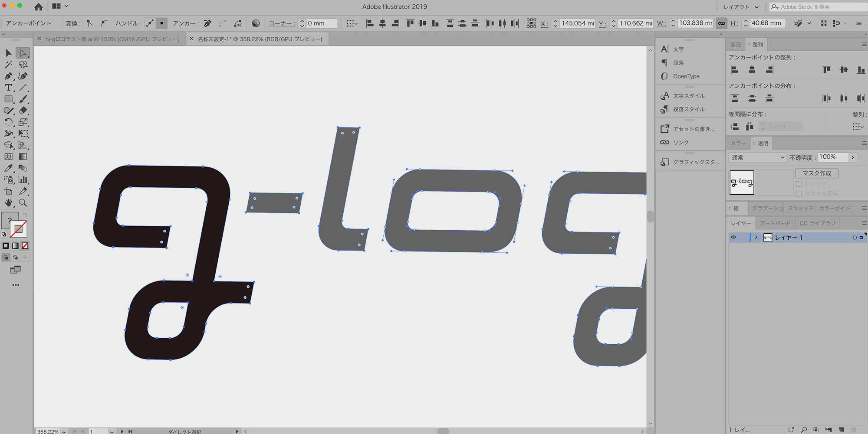Select the Rectangle tool

pyautogui.click(x=9, y=99)
